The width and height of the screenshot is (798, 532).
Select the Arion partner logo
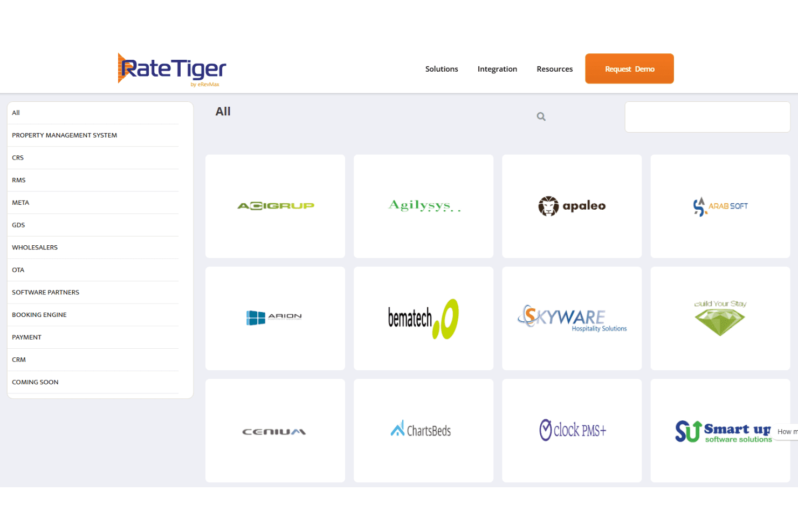coord(274,317)
